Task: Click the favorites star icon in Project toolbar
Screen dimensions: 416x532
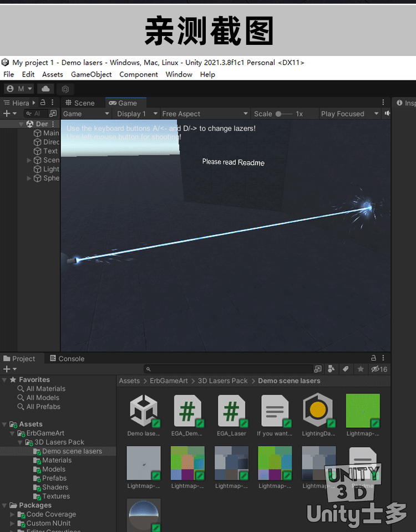Action: (361, 369)
